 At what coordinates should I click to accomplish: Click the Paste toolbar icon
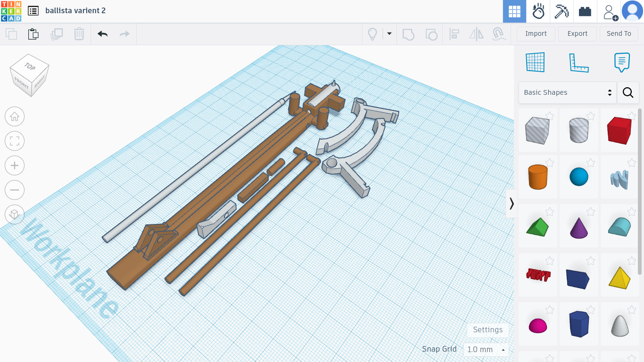tap(33, 34)
